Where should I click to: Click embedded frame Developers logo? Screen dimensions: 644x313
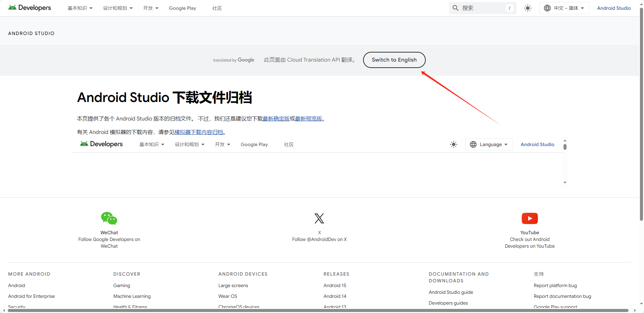(101, 144)
